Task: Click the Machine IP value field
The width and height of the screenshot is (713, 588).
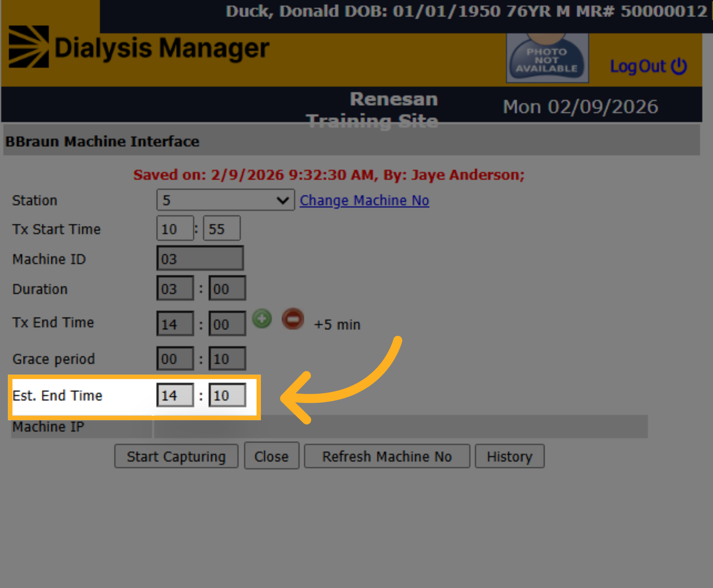Action: [401, 426]
